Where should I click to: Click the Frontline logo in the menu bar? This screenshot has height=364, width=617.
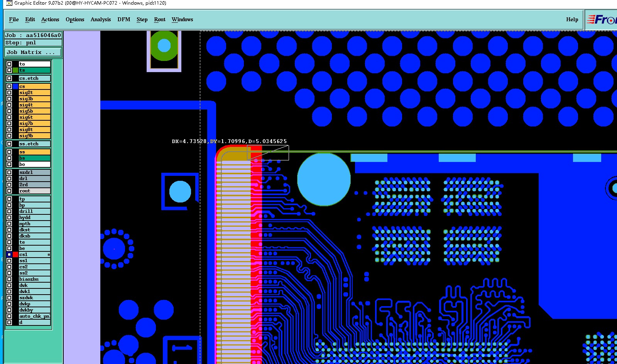click(602, 19)
